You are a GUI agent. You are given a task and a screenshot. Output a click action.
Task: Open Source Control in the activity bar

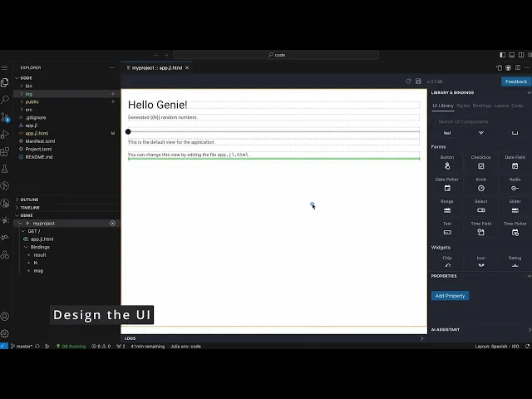tap(5, 117)
